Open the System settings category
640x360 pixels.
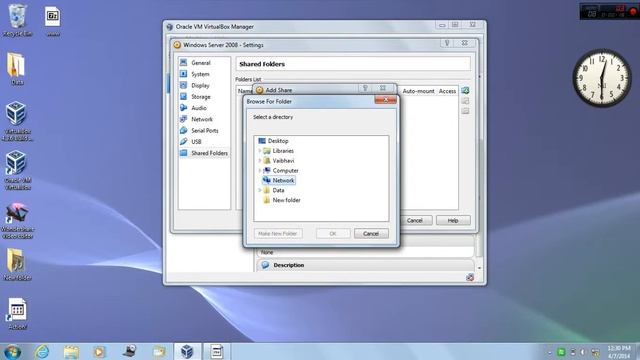(200, 74)
